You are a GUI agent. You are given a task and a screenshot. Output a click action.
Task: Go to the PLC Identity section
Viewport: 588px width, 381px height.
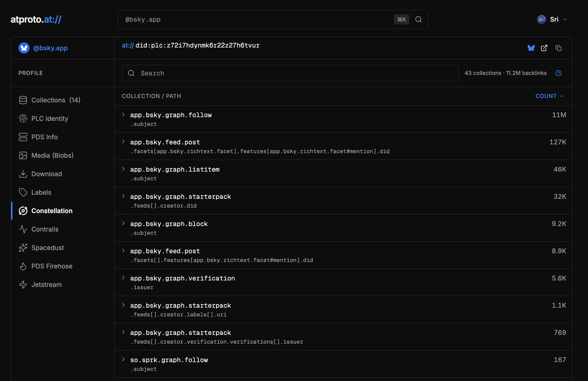(50, 119)
